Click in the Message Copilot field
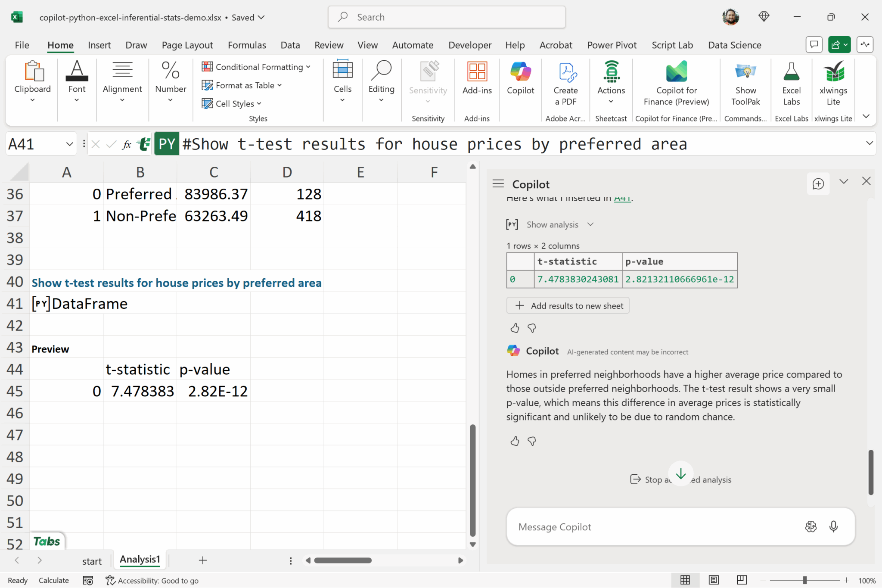Screen dimensions: 882x588 646,527
